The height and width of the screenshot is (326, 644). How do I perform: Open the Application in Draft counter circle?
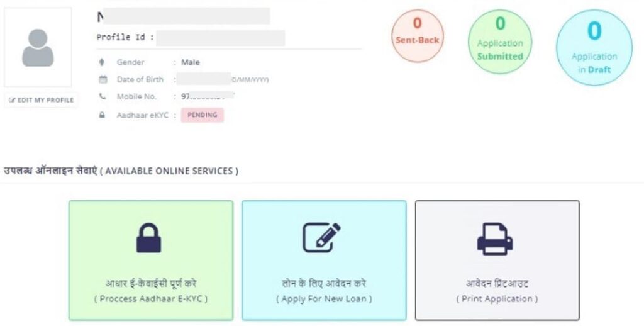594,48
